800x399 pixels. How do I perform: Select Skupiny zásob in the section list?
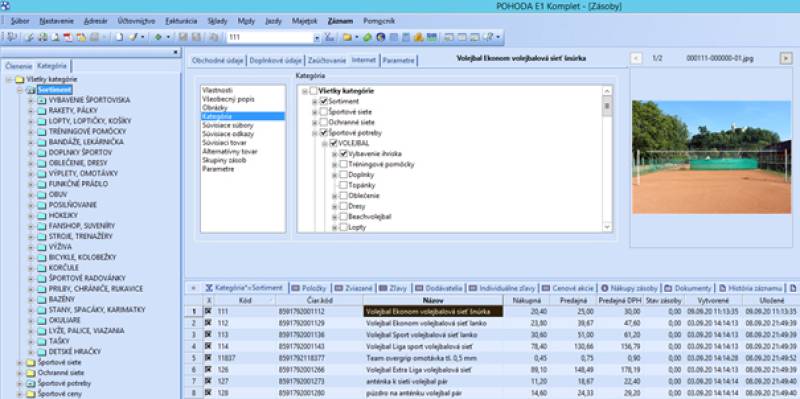(x=223, y=160)
